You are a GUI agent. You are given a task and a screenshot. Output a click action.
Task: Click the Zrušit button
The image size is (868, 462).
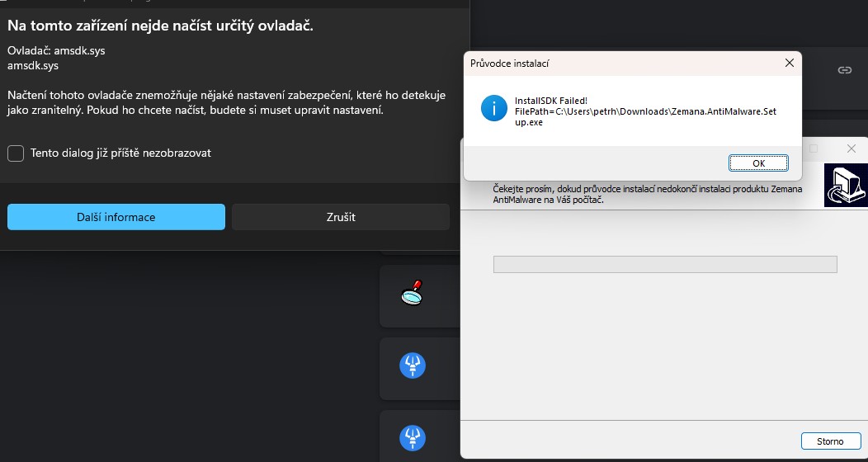[x=341, y=217]
